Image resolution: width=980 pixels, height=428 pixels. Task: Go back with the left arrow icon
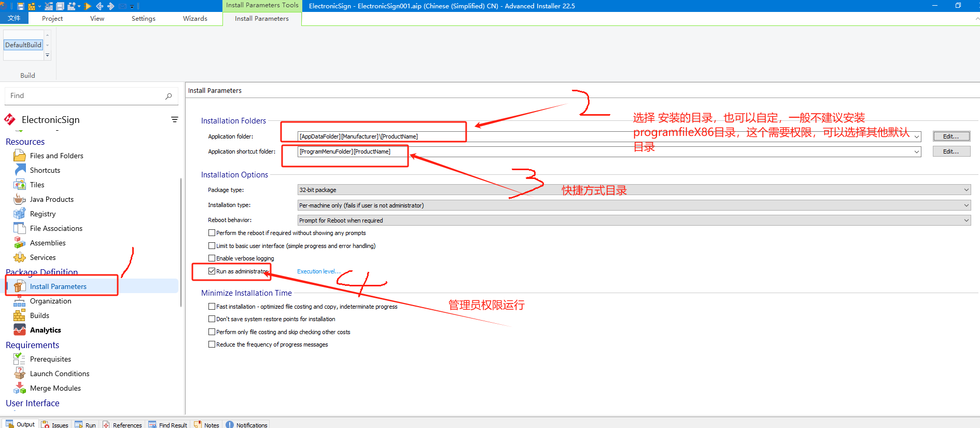[x=100, y=6]
